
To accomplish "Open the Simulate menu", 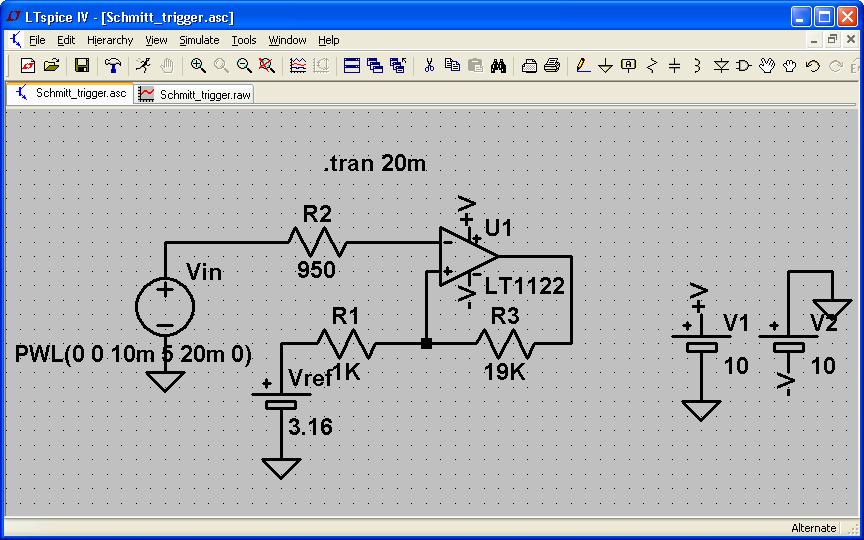I will 199,40.
